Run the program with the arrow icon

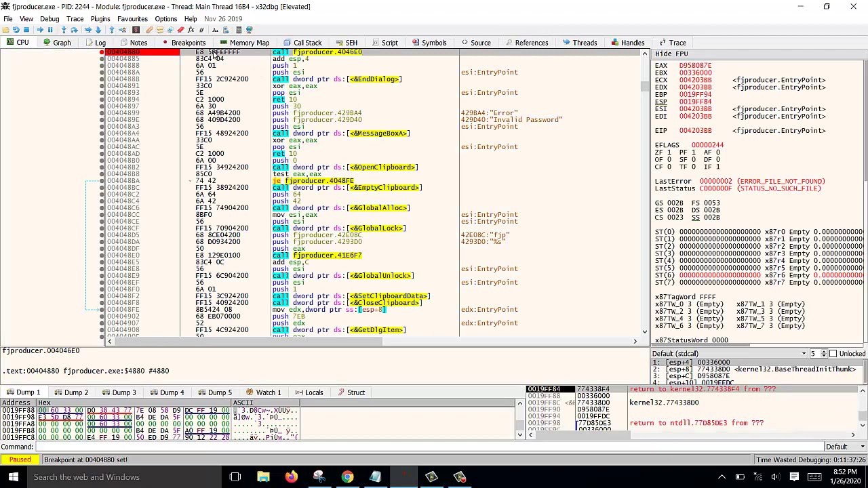pyautogui.click(x=39, y=30)
